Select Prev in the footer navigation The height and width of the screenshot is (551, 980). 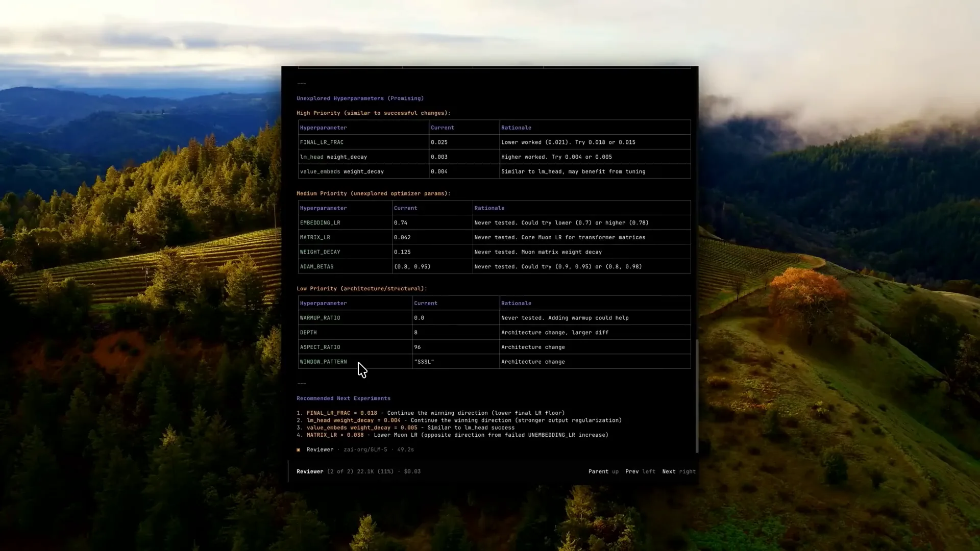(632, 472)
